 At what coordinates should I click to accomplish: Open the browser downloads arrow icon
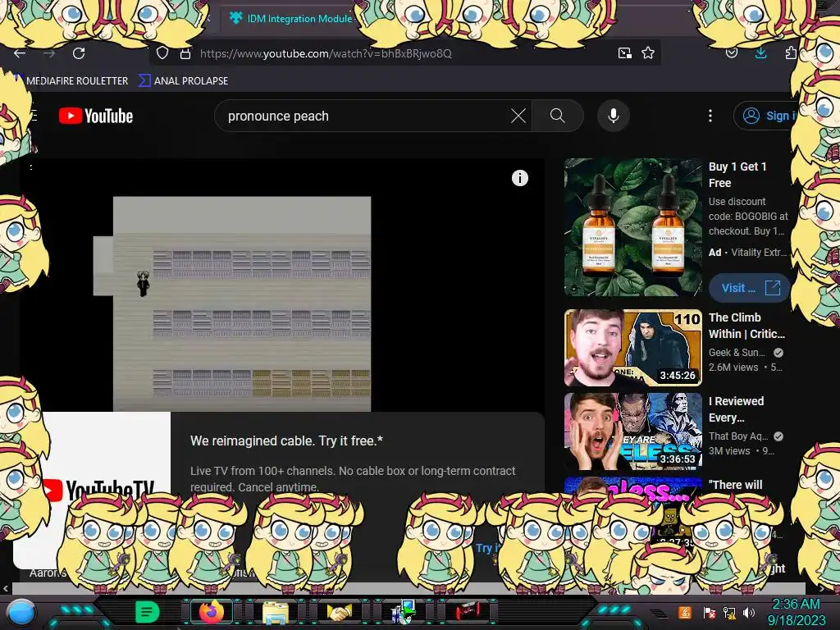tap(760, 53)
